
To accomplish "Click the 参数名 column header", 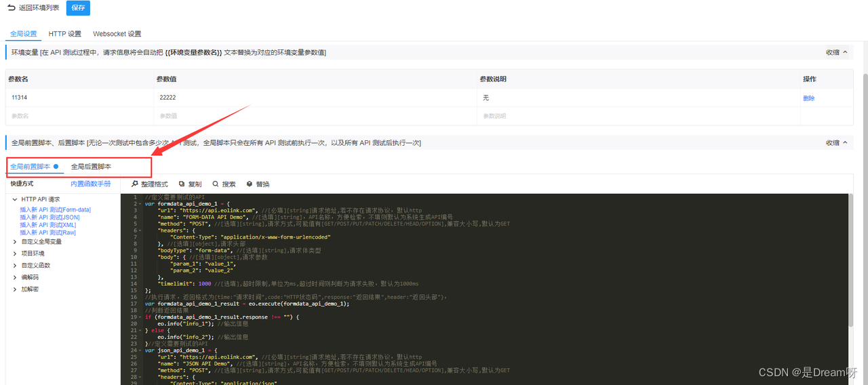I will 18,79.
